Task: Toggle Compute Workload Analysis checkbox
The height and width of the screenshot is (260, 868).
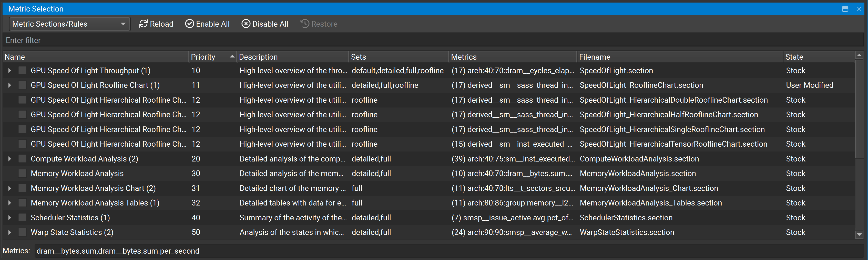Action: click(x=22, y=159)
